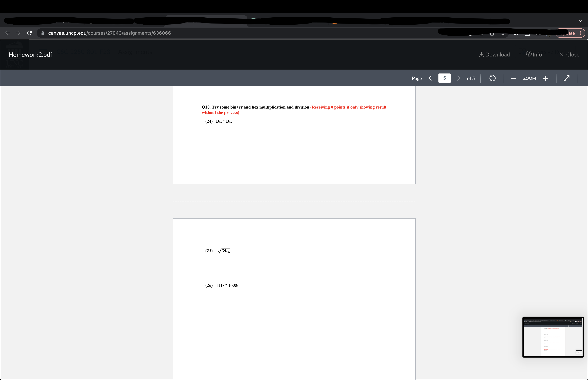Reload the page in the browser
The image size is (588, 380).
29,33
